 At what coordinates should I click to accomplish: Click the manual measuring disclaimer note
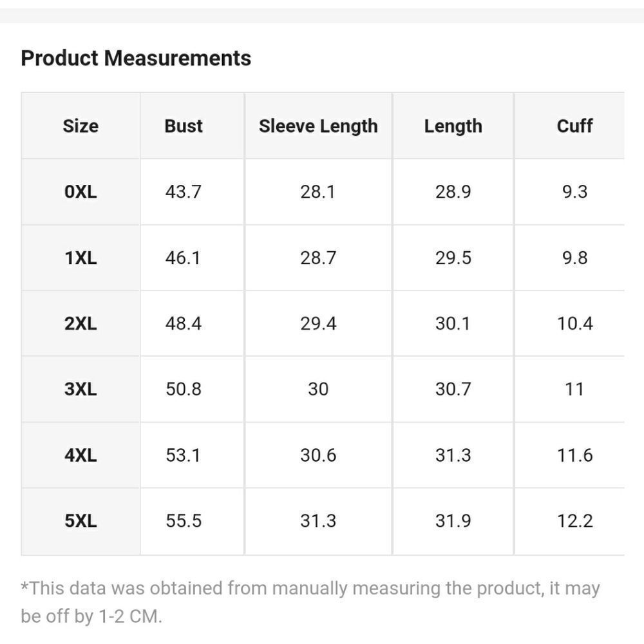coord(310,601)
